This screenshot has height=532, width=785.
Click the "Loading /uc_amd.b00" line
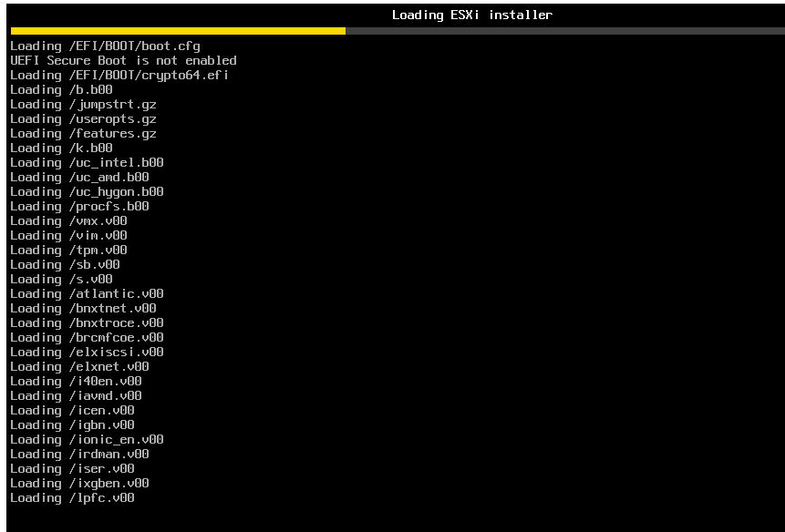pyautogui.click(x=79, y=177)
